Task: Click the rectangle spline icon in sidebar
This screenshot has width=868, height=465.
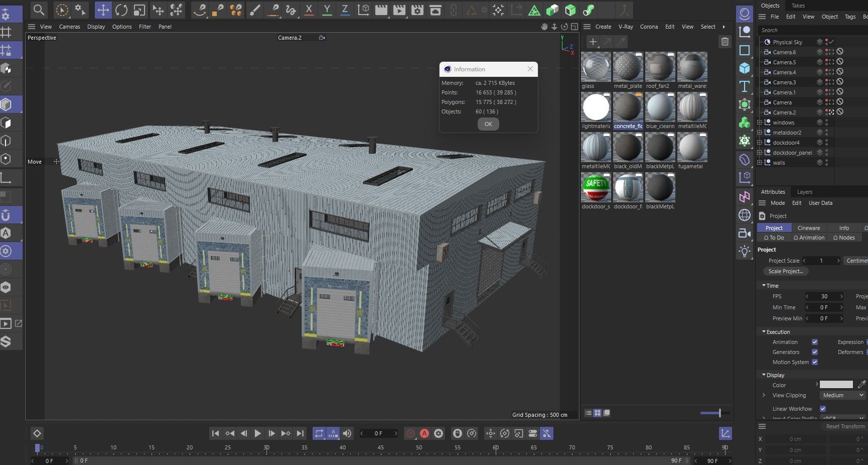Action: click(x=745, y=50)
